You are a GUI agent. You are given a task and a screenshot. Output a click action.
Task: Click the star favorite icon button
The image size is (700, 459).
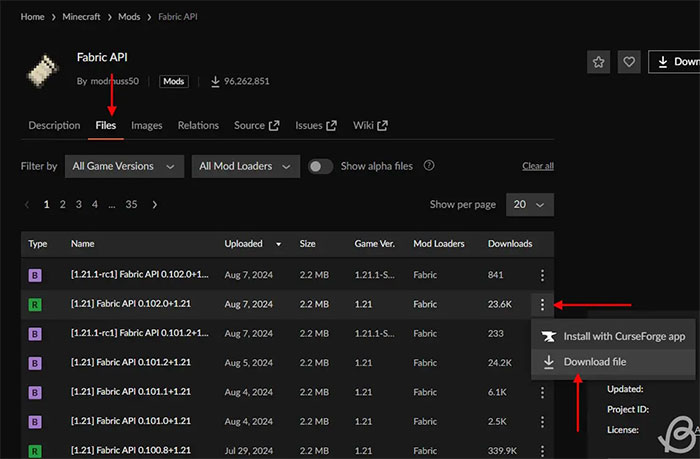click(x=598, y=62)
